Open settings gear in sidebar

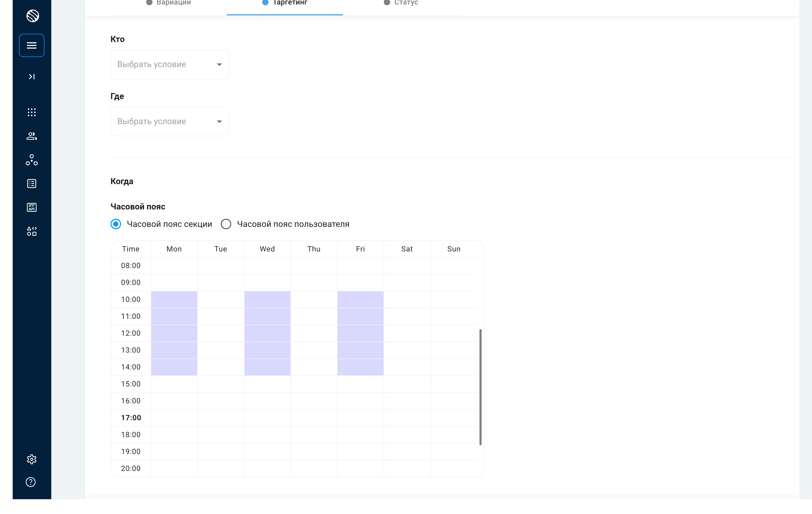[32, 459]
